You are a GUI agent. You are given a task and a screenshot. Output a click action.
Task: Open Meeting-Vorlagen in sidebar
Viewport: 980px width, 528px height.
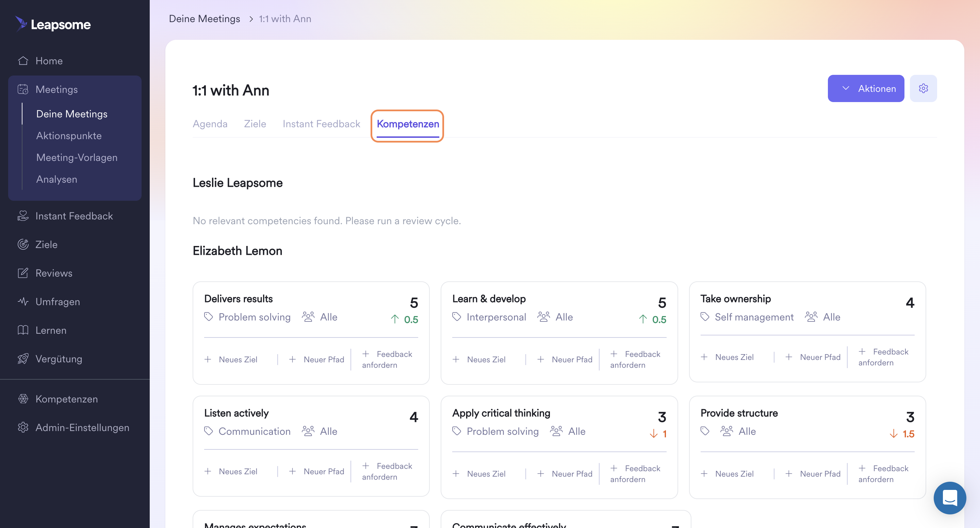pos(77,158)
